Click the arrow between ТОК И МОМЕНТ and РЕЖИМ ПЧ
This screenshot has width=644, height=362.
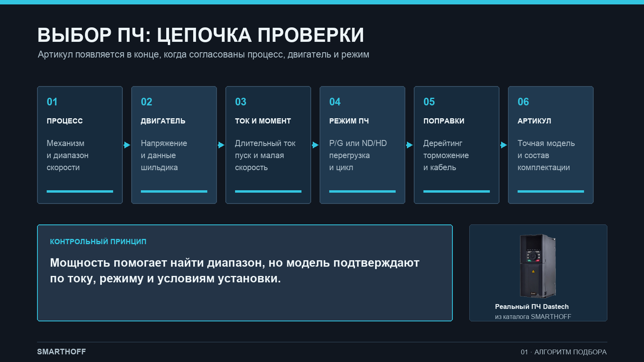315,145
